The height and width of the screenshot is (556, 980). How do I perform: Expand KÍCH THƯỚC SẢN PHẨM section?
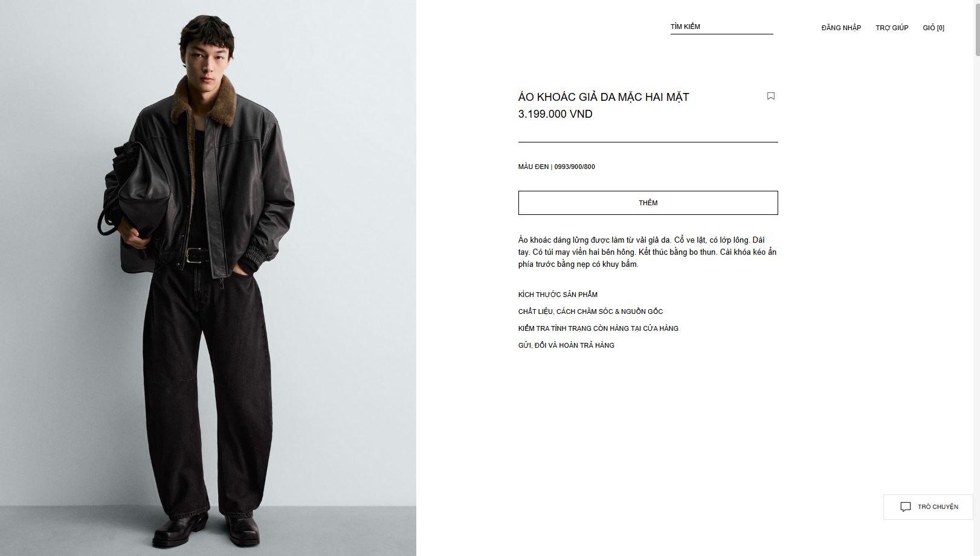click(x=558, y=295)
